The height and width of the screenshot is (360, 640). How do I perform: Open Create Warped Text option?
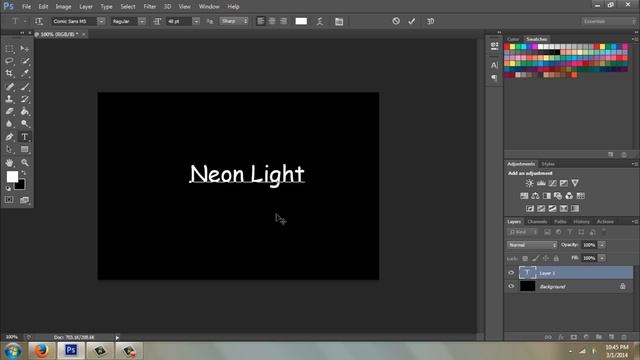pos(320,21)
